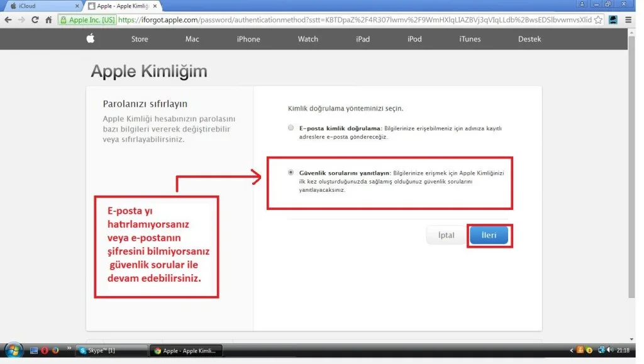The width and height of the screenshot is (644, 364).
Task: Launch Firefox from quick launch
Action: click(x=55, y=350)
